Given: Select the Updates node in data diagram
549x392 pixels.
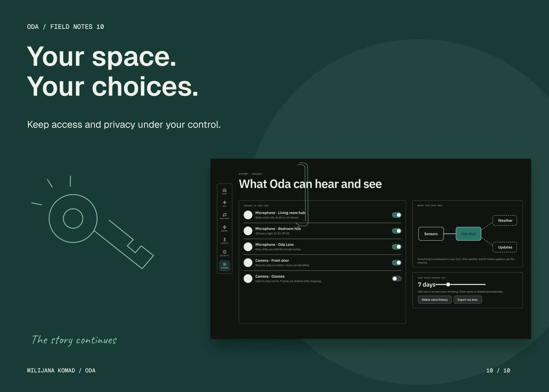Looking at the screenshot, I should pyautogui.click(x=505, y=247).
